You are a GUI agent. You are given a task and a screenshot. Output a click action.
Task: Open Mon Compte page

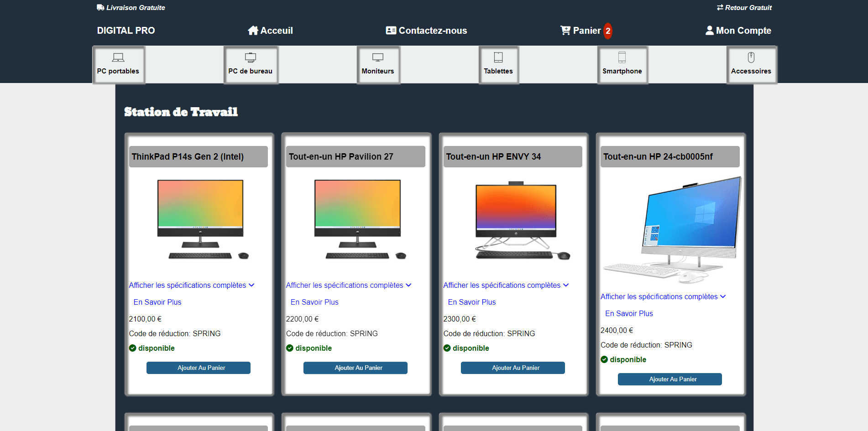point(738,31)
